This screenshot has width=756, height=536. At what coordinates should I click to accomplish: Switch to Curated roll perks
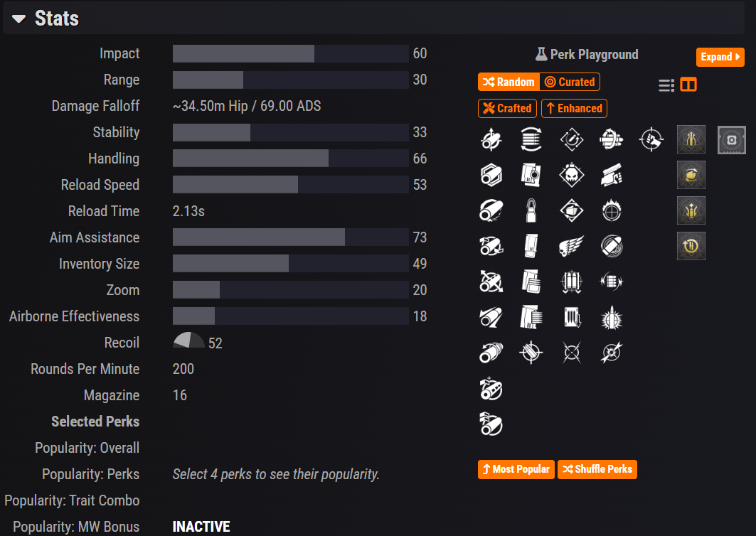coord(570,82)
